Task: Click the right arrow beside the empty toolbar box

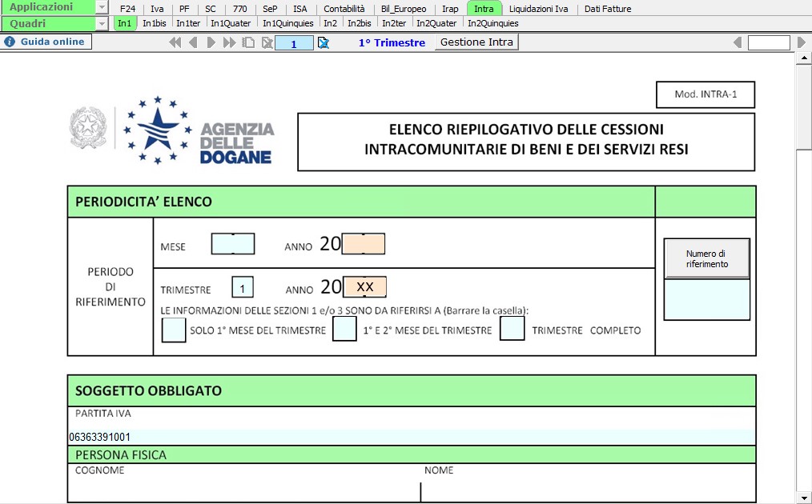Action: click(802, 42)
